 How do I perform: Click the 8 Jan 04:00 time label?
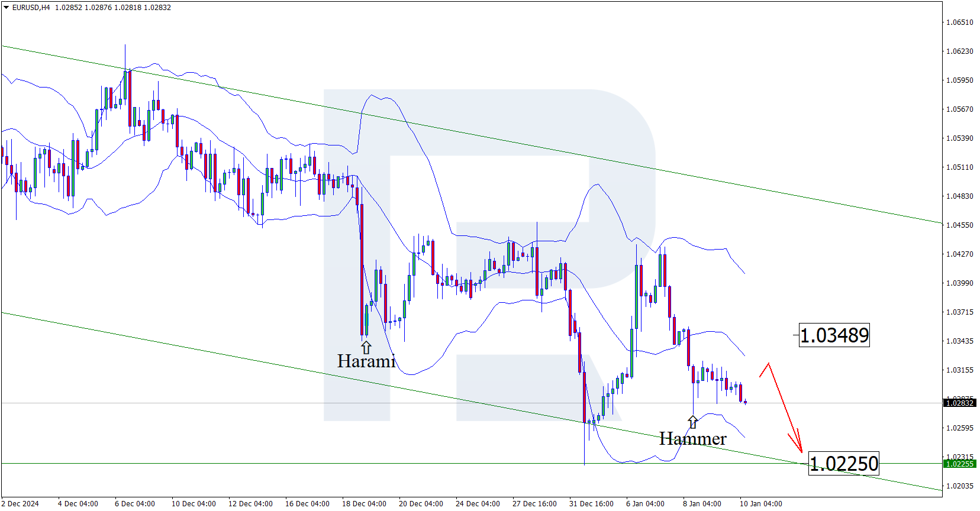(x=702, y=504)
